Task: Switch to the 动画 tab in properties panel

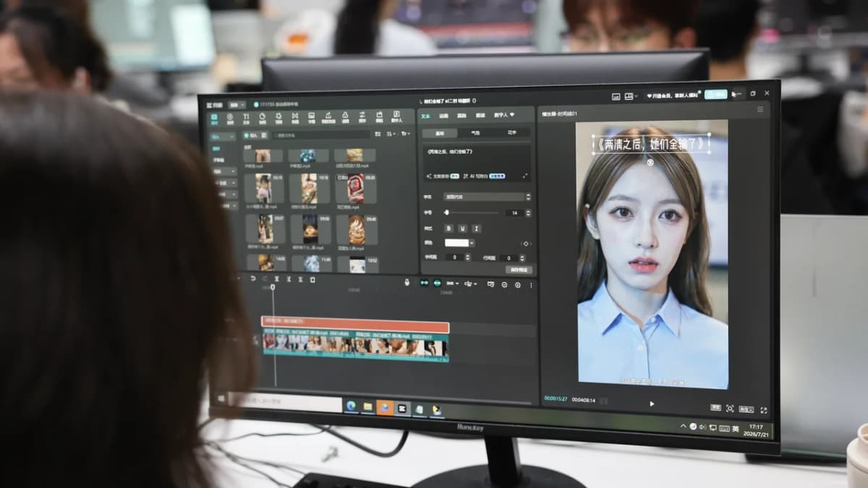Action: [443, 116]
